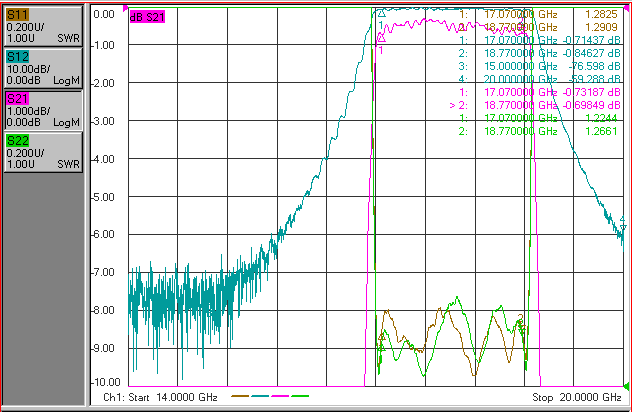Click magenta reference level arrow at top left
632x412 pixels.
coord(126,8)
